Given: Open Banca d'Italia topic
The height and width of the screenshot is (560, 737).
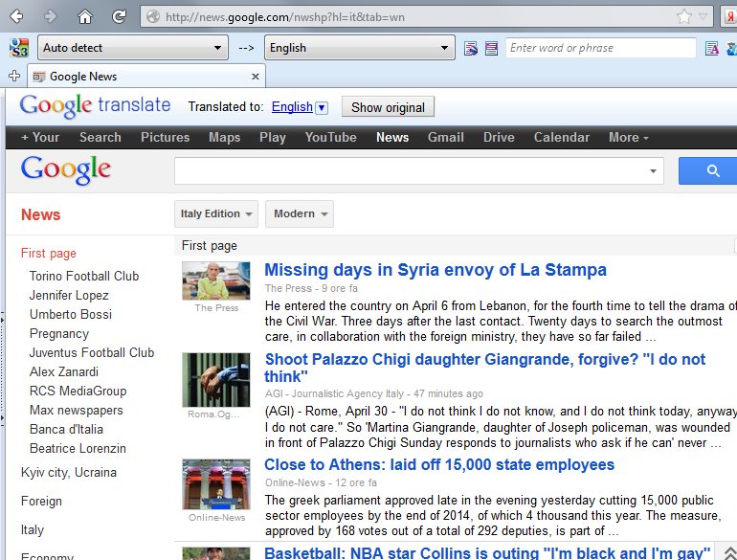Looking at the screenshot, I should [x=66, y=429].
